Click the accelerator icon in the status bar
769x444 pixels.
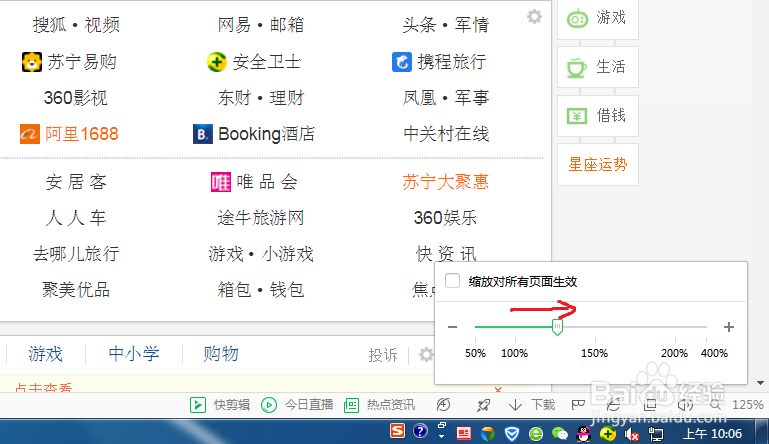click(x=443, y=405)
